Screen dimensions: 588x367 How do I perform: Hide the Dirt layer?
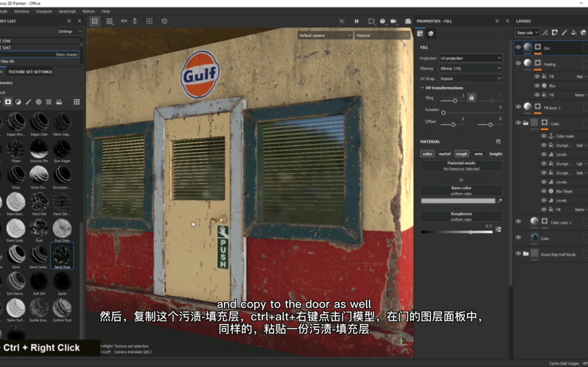pos(518,47)
